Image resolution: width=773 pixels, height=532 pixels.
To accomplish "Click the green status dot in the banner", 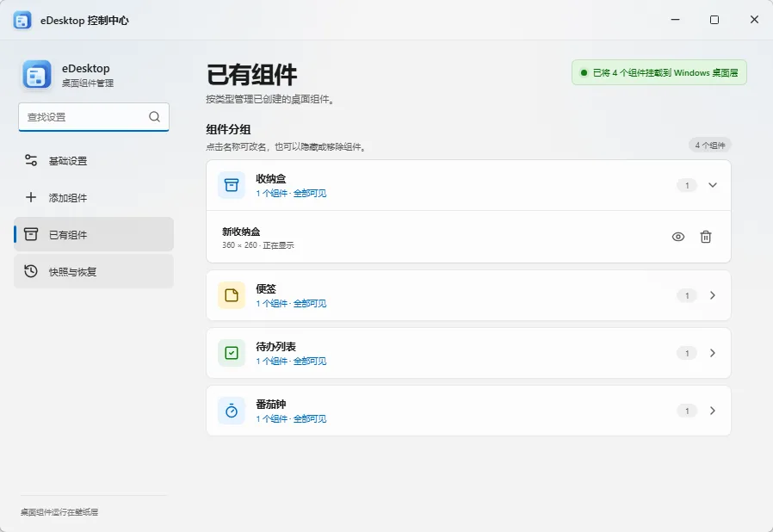I will [584, 72].
